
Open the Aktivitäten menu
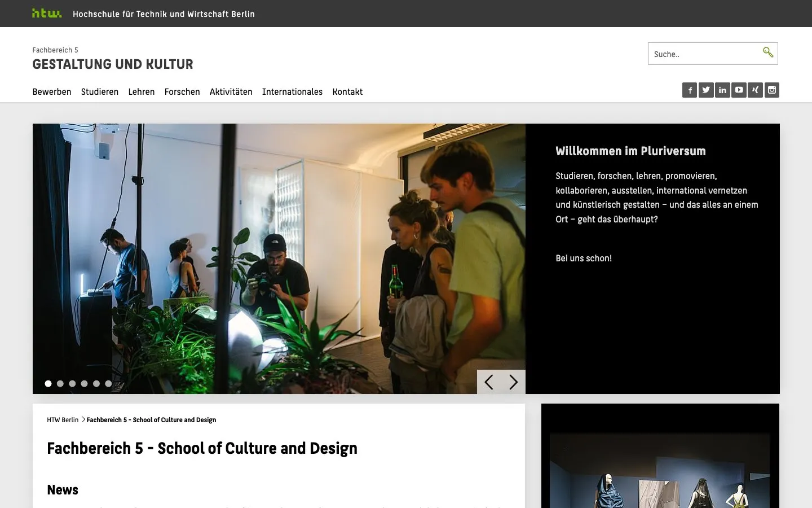pyautogui.click(x=231, y=91)
